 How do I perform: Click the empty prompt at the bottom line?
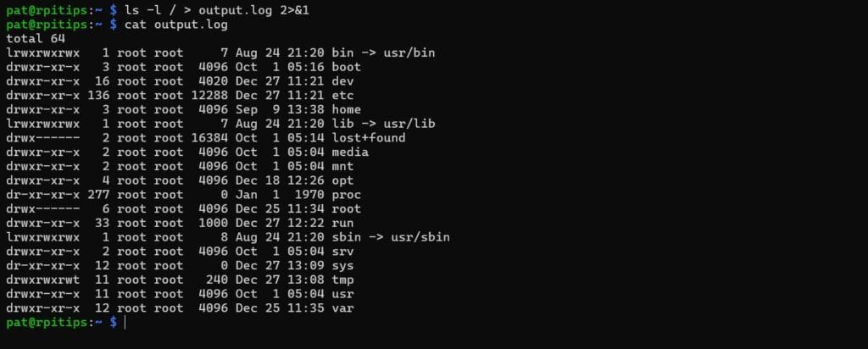click(x=125, y=323)
